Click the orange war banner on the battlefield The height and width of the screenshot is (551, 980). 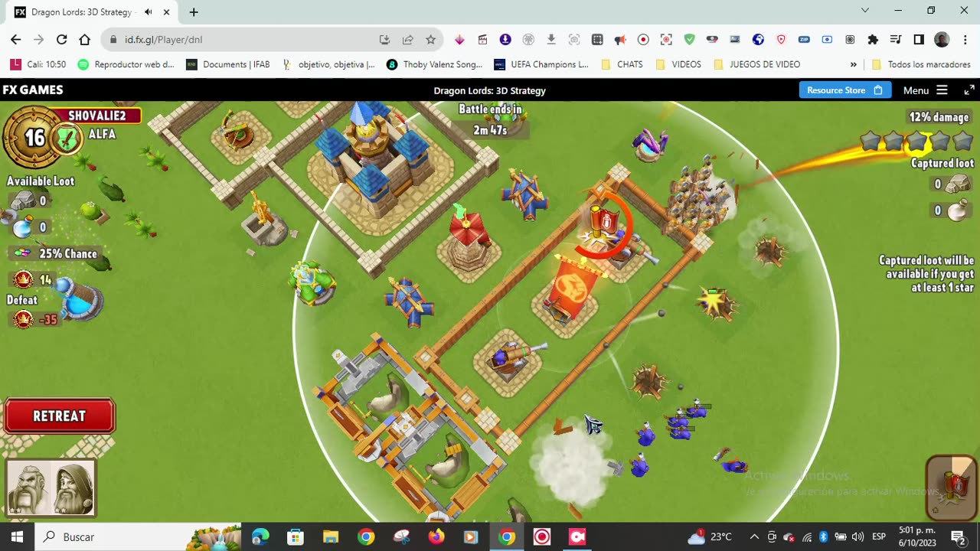574,289
